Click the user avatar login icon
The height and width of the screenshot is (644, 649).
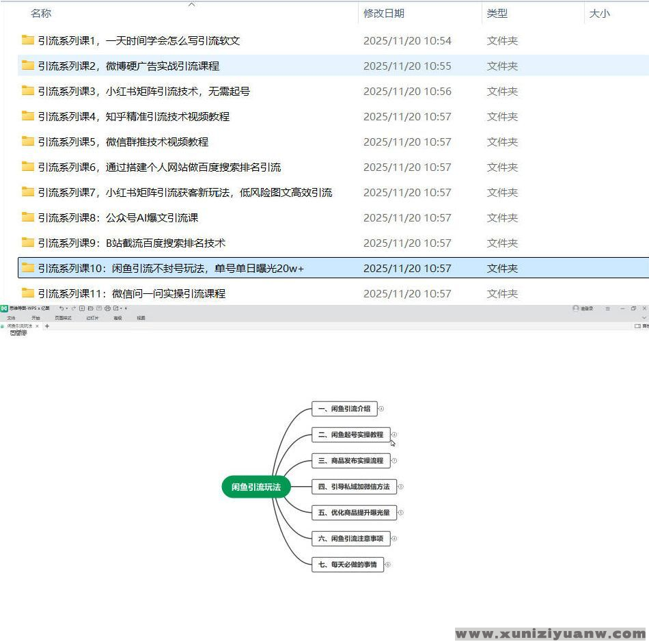[x=576, y=309]
